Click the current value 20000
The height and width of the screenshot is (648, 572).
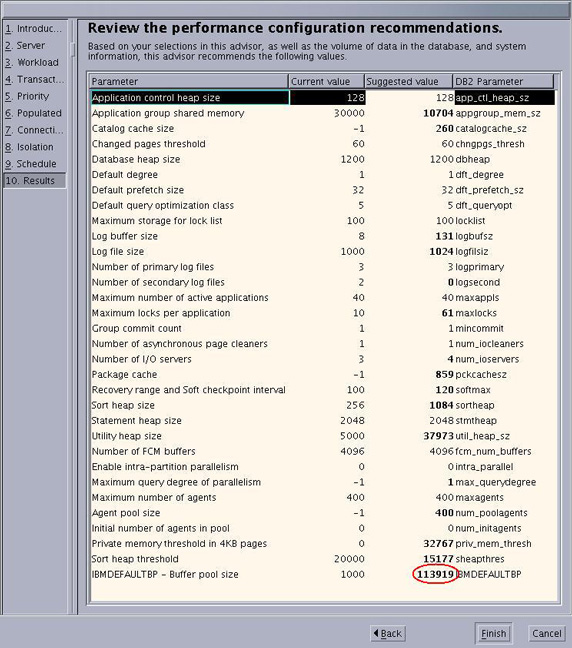pos(349,559)
